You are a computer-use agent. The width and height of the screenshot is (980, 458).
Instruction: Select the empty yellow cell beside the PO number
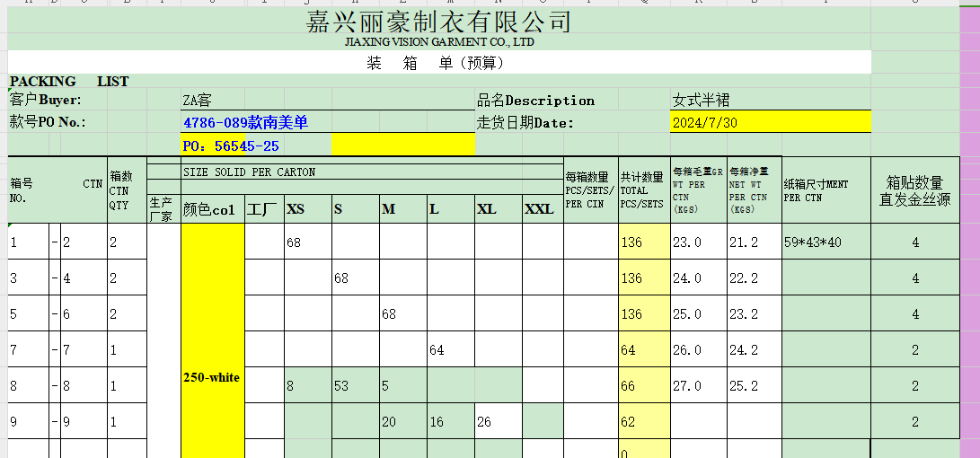[x=402, y=145]
